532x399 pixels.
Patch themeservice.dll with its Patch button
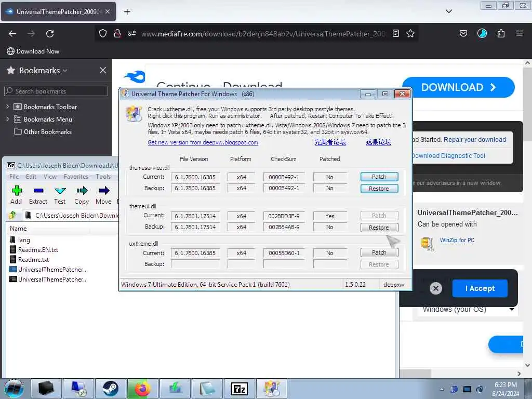379,177
